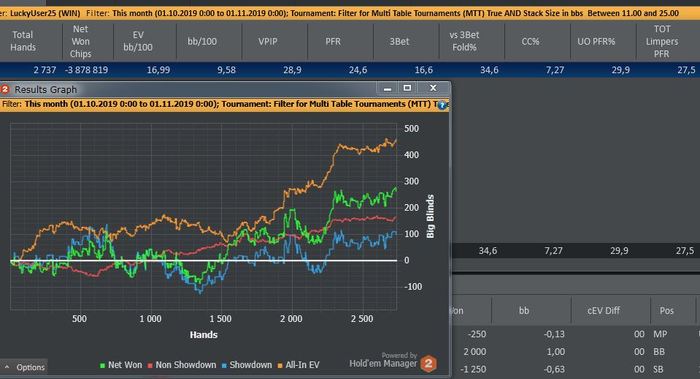Click totals row value 7,27

tap(554, 251)
